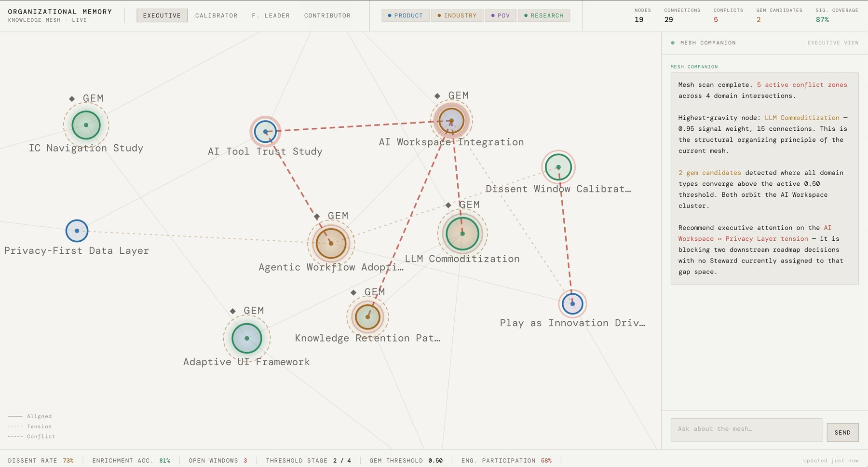Click GEM diamond above LLM Commoditization
Screen dimensions: 868x467
(x=448, y=205)
